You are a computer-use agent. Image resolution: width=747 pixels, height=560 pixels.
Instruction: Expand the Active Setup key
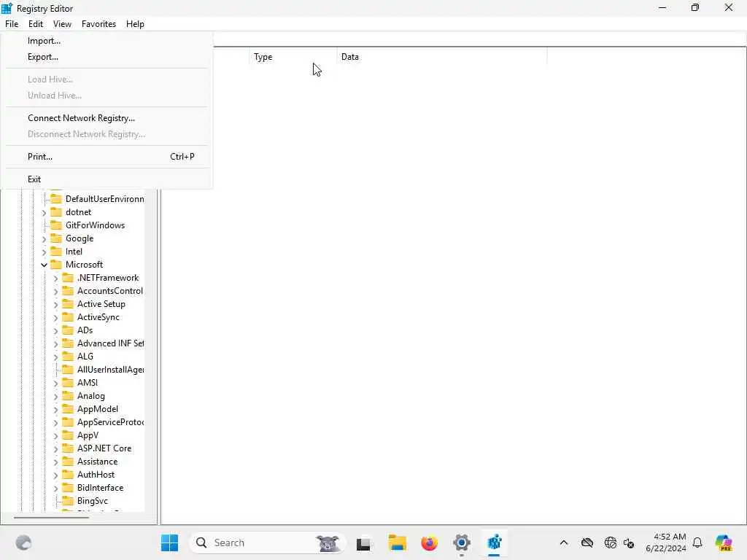pyautogui.click(x=55, y=304)
